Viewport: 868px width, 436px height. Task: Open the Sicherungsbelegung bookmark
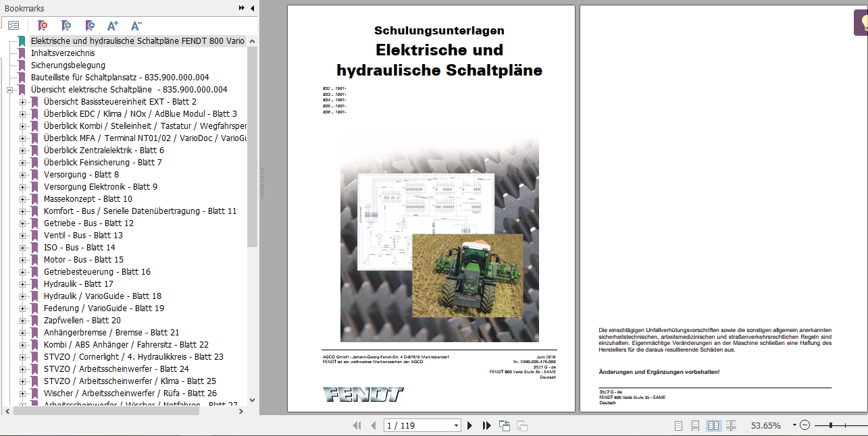68,65
